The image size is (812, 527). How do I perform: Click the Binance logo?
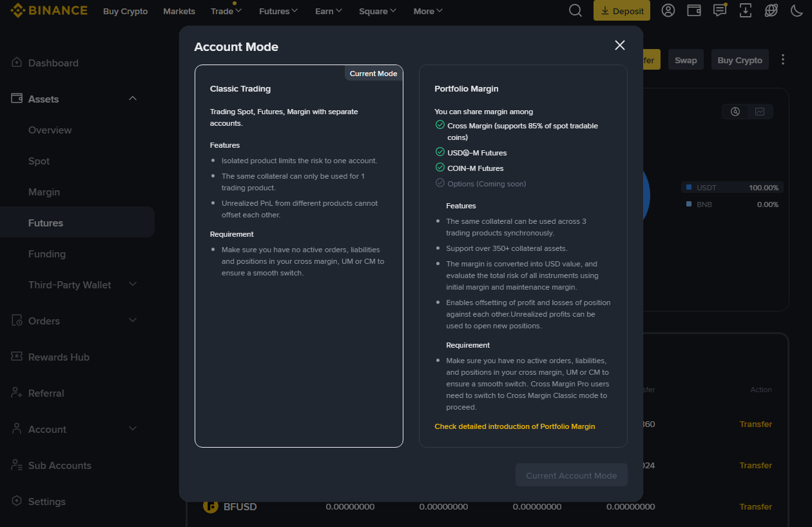point(49,11)
